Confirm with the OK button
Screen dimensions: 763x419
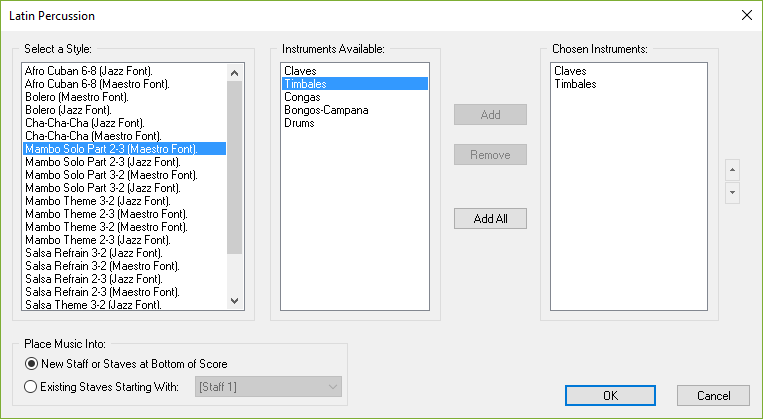coord(610,396)
